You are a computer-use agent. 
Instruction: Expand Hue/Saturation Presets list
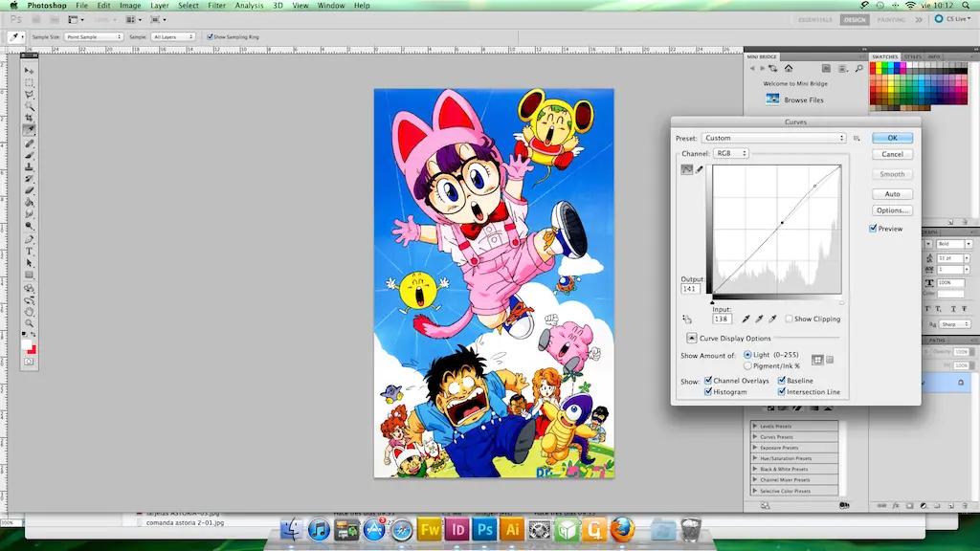click(x=754, y=458)
